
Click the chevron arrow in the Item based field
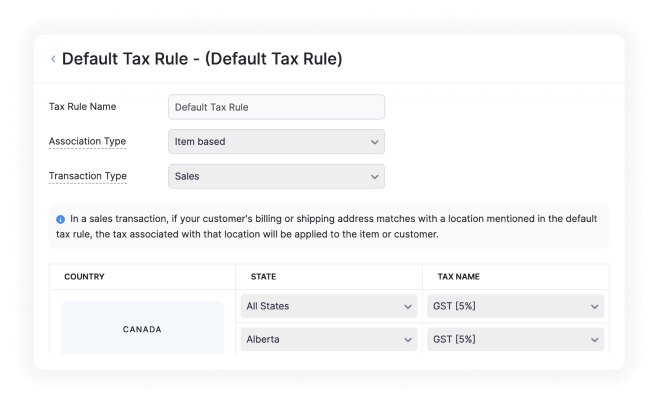click(x=374, y=142)
